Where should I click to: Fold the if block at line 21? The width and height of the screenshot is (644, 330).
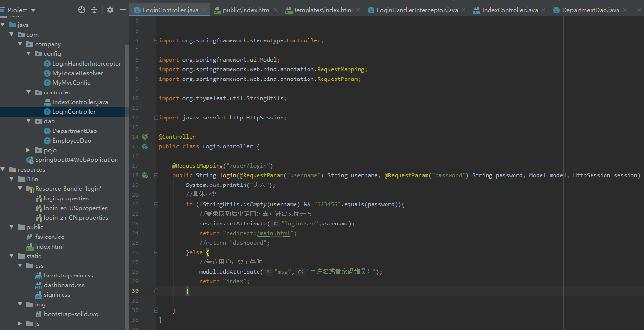point(155,204)
